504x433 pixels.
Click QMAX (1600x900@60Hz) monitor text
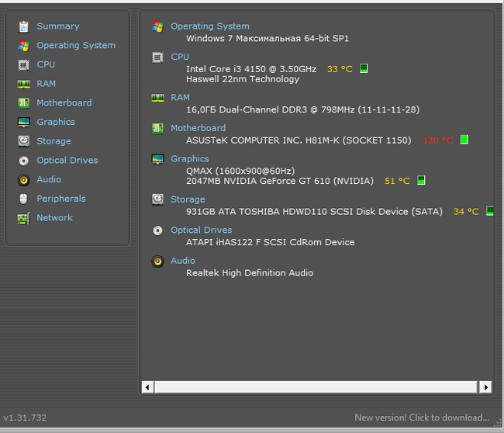240,171
